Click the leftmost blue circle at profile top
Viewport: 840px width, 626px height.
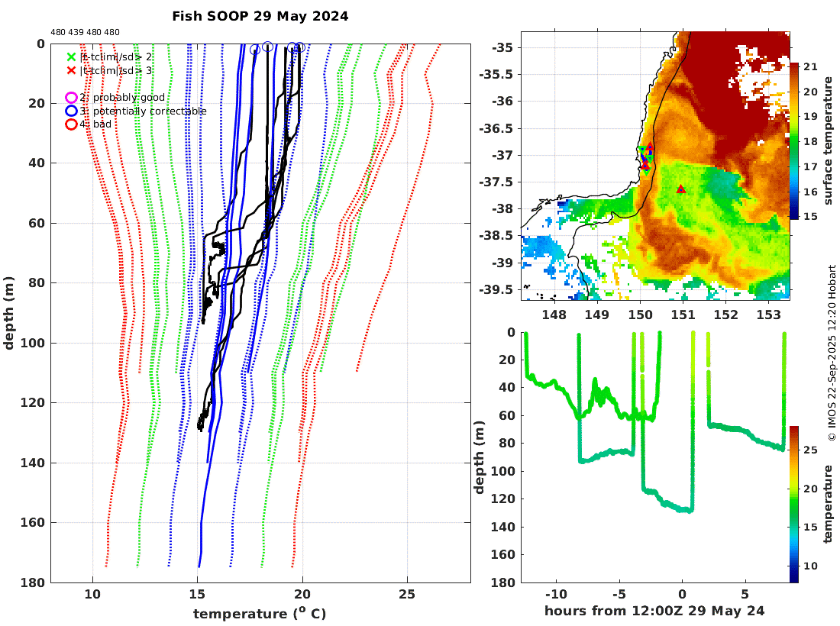pos(255,50)
